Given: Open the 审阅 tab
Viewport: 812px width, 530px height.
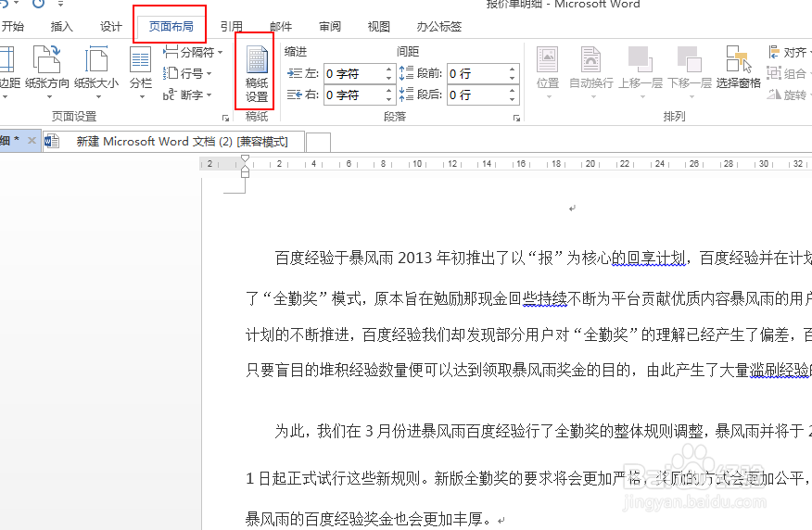Looking at the screenshot, I should pos(330,26).
